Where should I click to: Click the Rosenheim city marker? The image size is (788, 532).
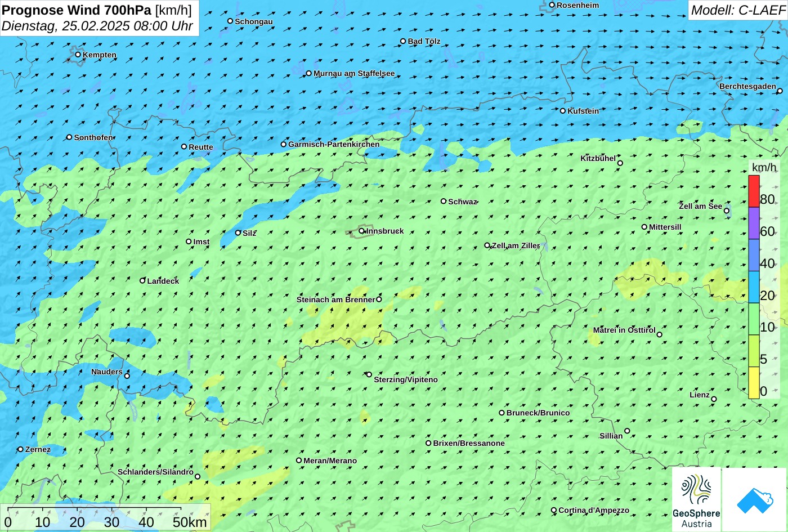[x=552, y=5]
